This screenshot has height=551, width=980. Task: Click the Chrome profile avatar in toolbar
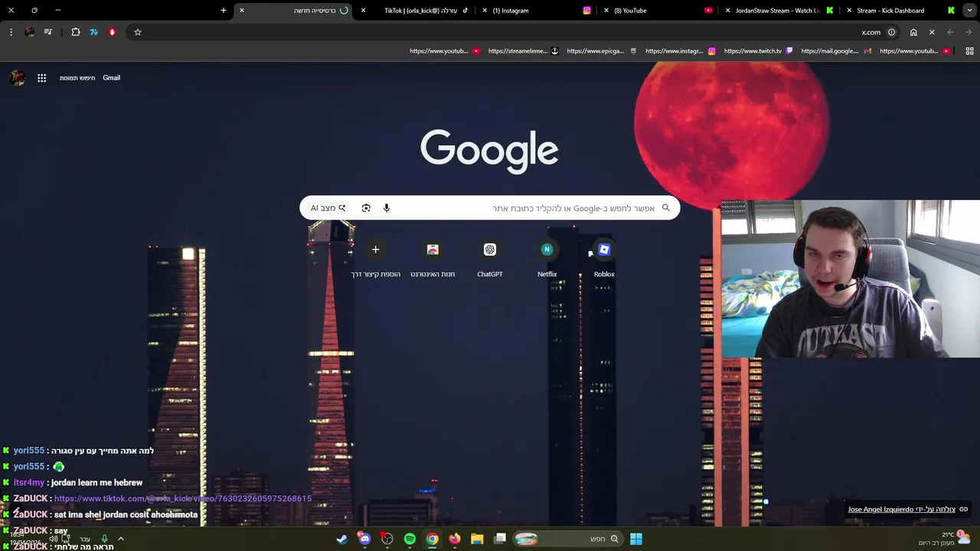[x=30, y=32]
